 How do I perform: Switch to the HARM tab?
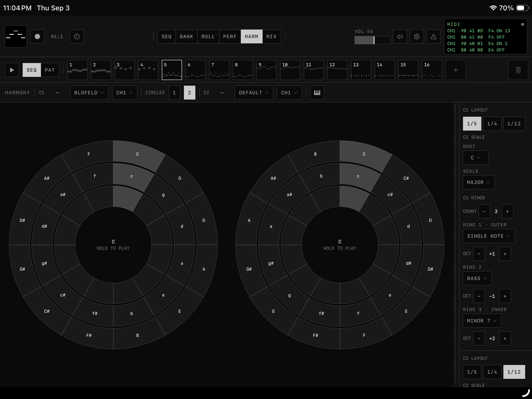252,36
